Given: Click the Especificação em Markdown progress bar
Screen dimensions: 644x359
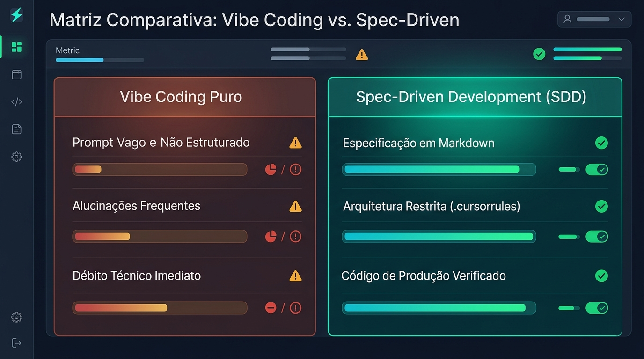Looking at the screenshot, I should (439, 169).
